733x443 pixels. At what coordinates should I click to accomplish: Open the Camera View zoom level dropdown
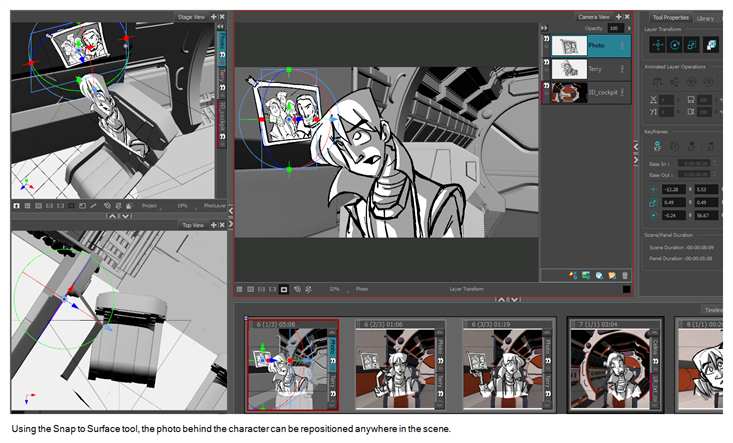[x=337, y=289]
